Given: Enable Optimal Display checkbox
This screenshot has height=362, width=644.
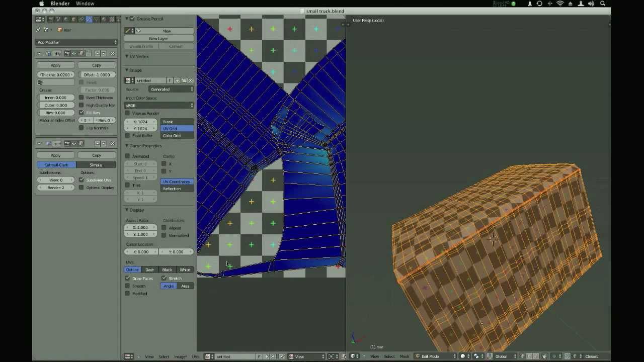Looking at the screenshot, I should (x=81, y=188).
